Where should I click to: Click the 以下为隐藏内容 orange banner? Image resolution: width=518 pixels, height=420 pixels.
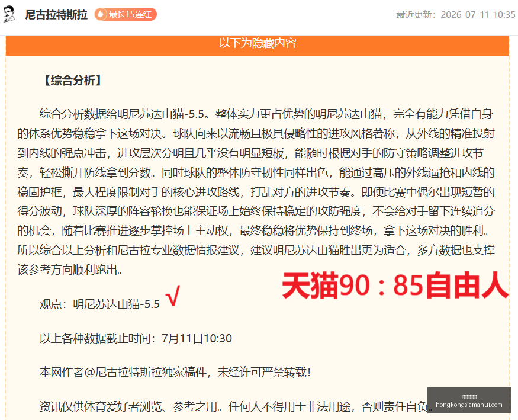(x=258, y=45)
